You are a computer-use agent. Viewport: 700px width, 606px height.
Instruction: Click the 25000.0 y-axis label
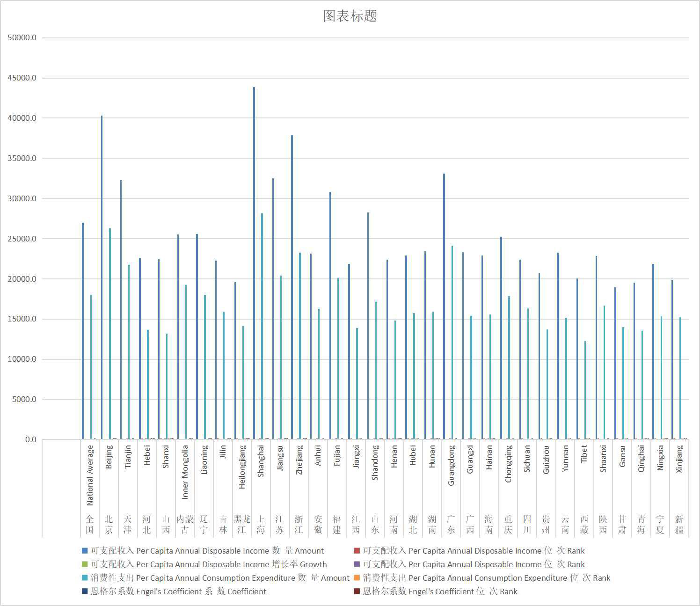22,239
